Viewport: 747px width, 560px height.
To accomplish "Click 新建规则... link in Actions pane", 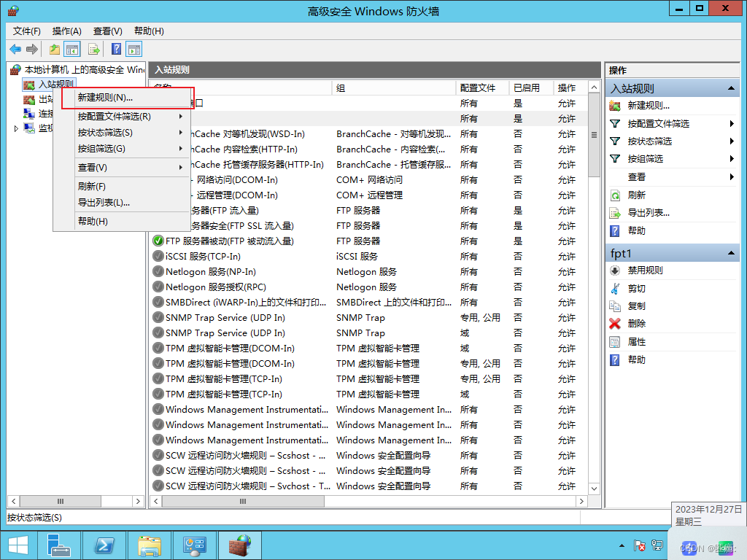I will pos(649,106).
